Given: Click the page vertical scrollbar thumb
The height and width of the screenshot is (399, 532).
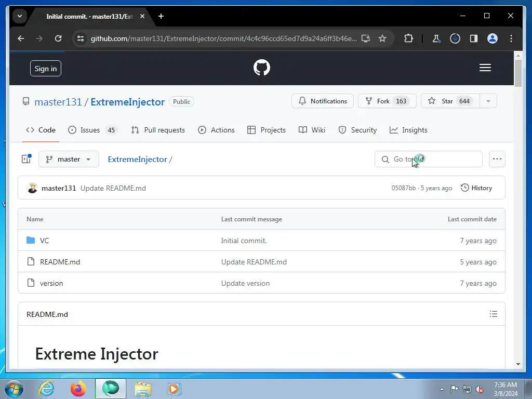Looking at the screenshot, I should click(x=518, y=73).
